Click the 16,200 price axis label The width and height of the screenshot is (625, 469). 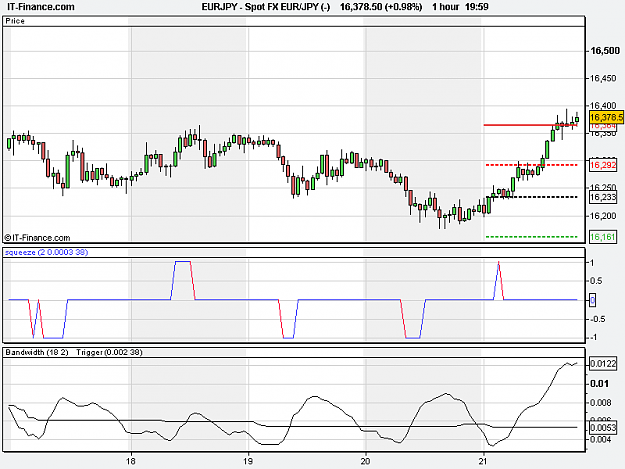[603, 216]
